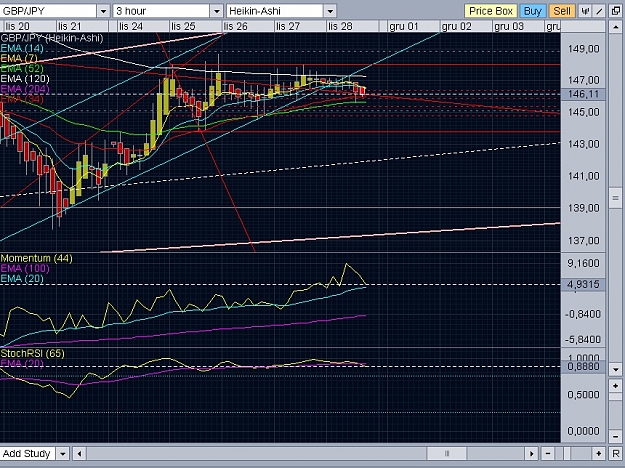Click the Heikin-Ashi style field
The height and width of the screenshot is (468, 625).
point(275,11)
